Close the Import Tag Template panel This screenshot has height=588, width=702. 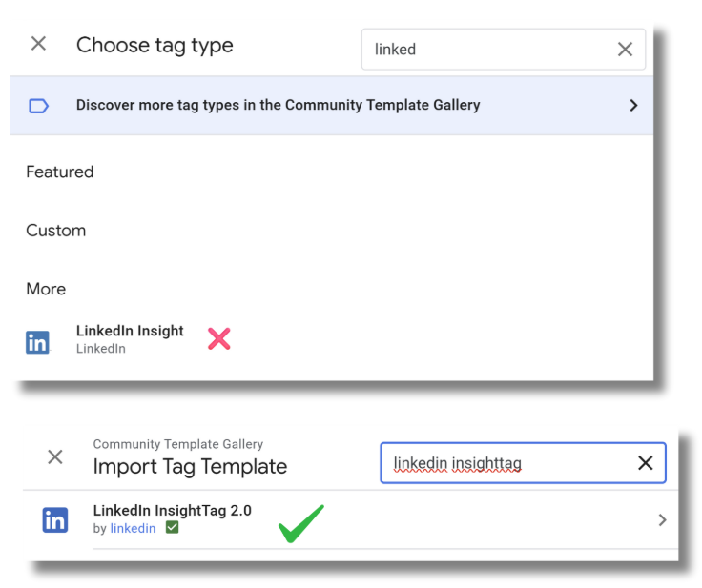pos(55,457)
